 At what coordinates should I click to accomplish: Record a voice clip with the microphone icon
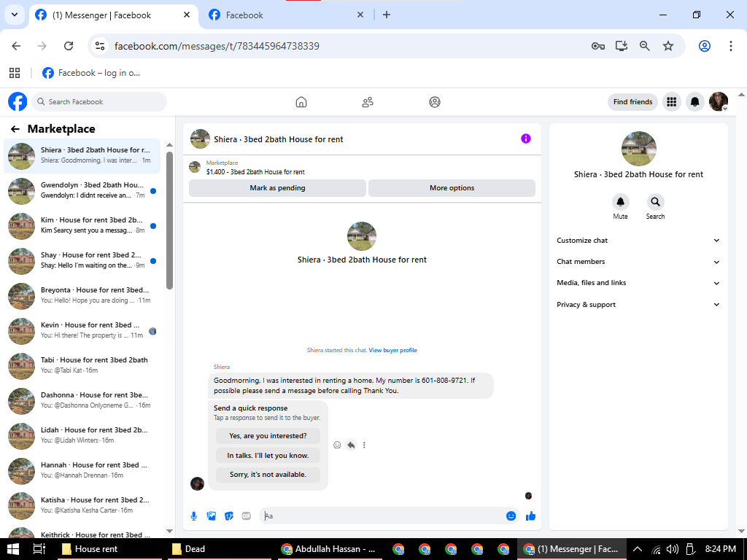coord(194,516)
